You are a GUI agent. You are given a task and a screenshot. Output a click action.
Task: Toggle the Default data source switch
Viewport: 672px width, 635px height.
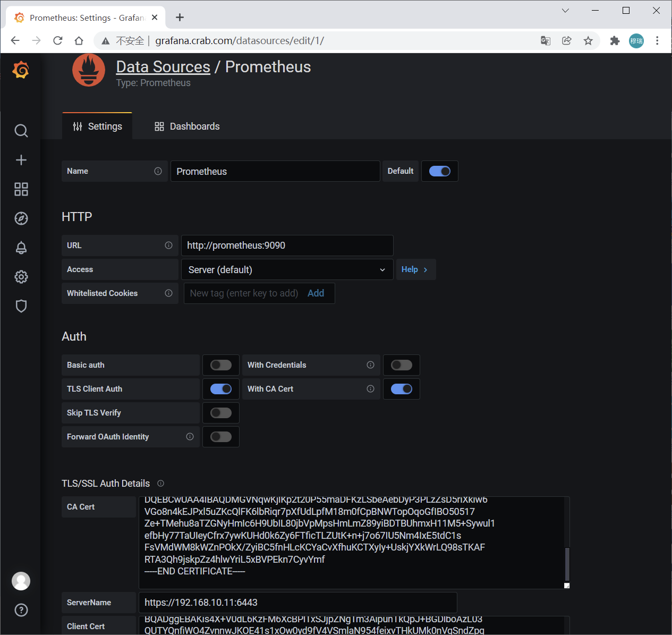click(x=440, y=171)
